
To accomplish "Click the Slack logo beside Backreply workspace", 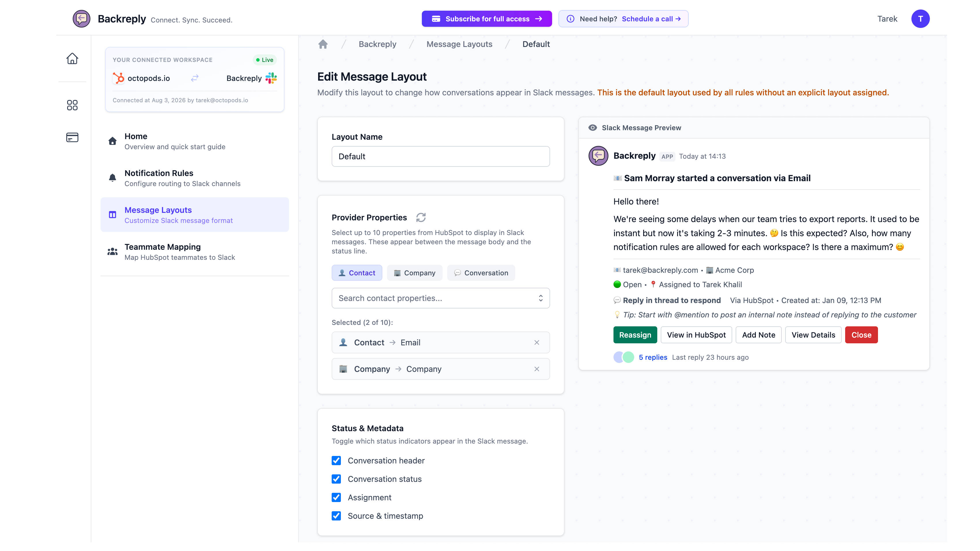I will (271, 78).
